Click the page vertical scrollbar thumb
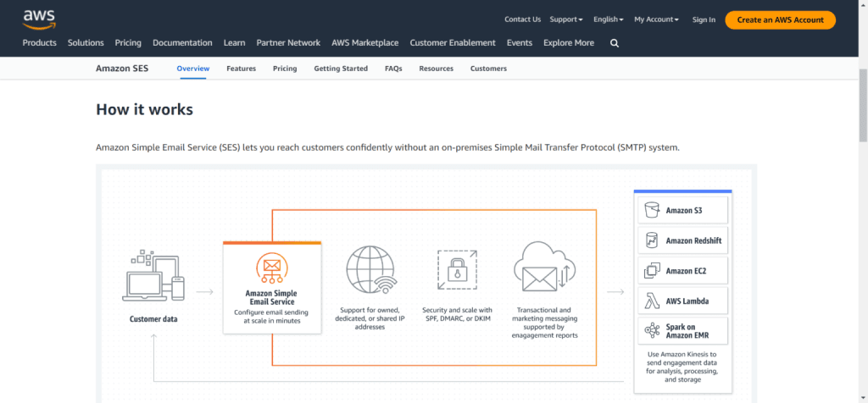The width and height of the screenshot is (868, 403). coord(863,105)
